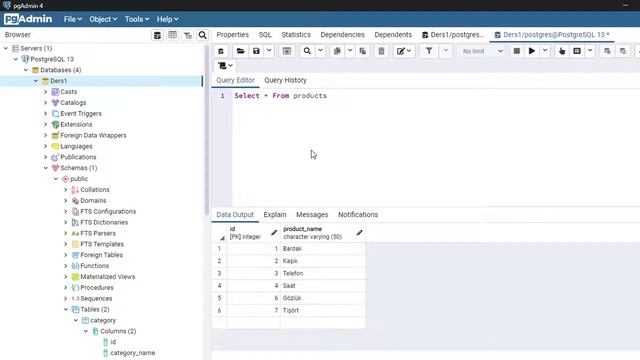The image size is (640, 360).
Task: Click the Search Objects magnifier in Browser panel
Action: point(202,35)
